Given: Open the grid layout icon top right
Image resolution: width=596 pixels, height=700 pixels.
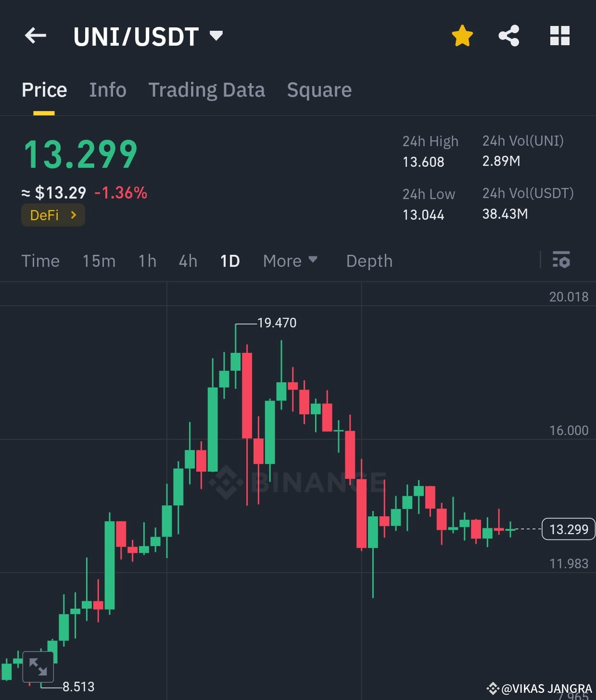Looking at the screenshot, I should (x=559, y=35).
